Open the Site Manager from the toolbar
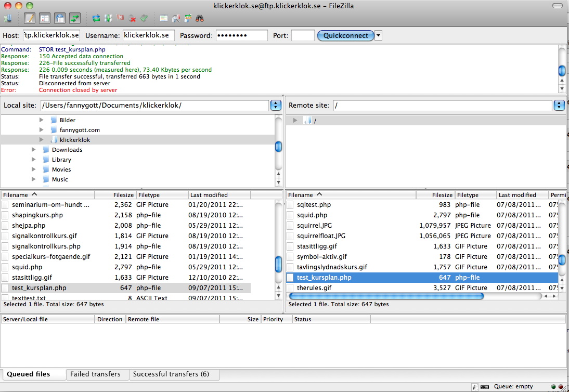This screenshot has height=392, width=569. point(8,18)
